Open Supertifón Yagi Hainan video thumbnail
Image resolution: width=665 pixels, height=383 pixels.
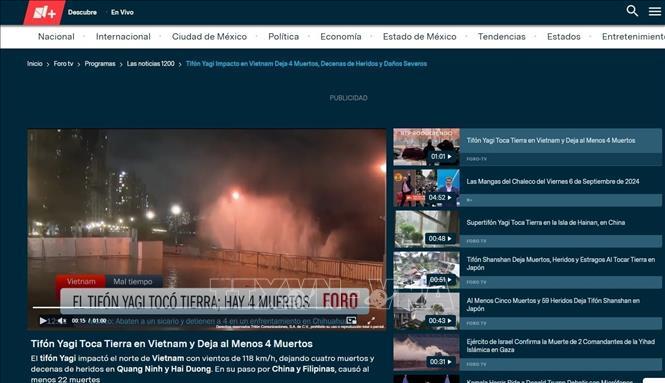coord(426,229)
